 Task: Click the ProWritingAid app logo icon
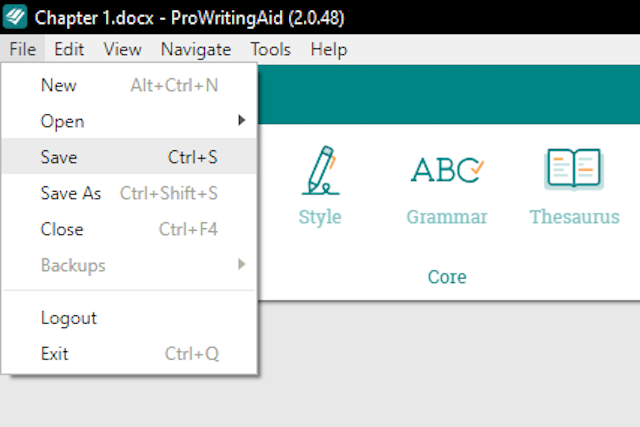[x=15, y=17]
